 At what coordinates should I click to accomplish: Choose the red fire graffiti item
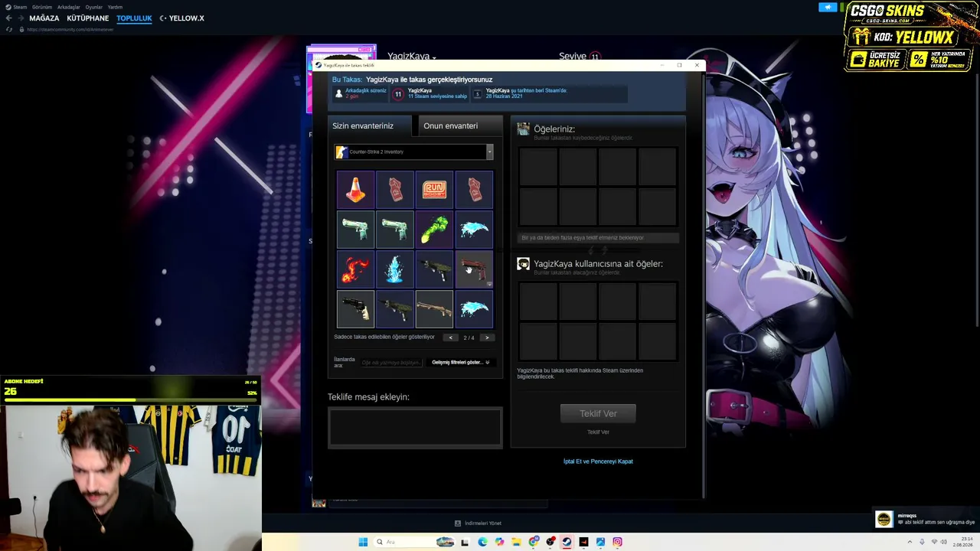(x=355, y=269)
